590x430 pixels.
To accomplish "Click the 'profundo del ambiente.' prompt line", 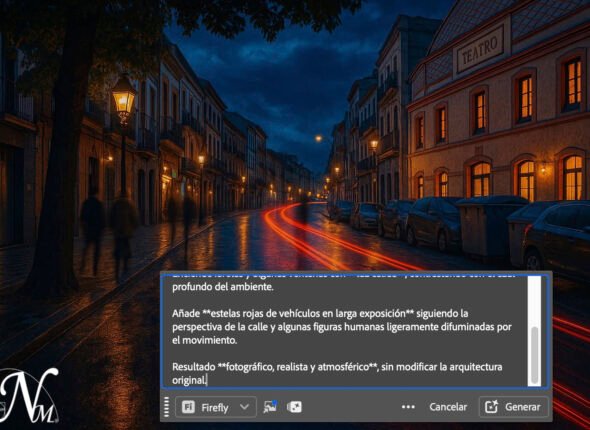I will (223, 287).
